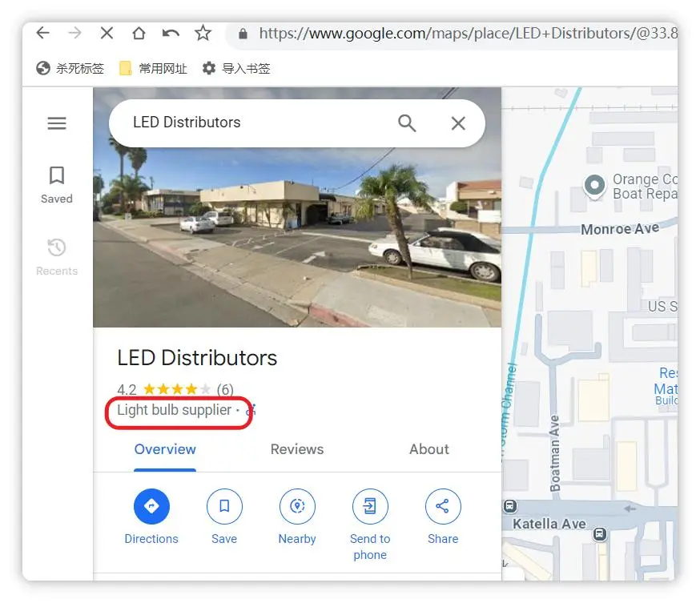This screenshot has height=603, width=700.
Task: Open the 常用网址 bookmarks folder
Action: (x=153, y=68)
